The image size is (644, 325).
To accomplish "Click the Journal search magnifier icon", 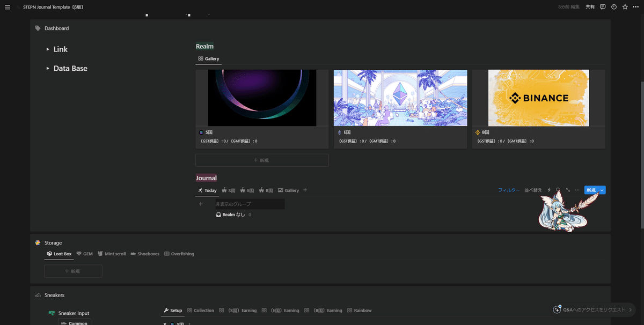I will pos(558,190).
